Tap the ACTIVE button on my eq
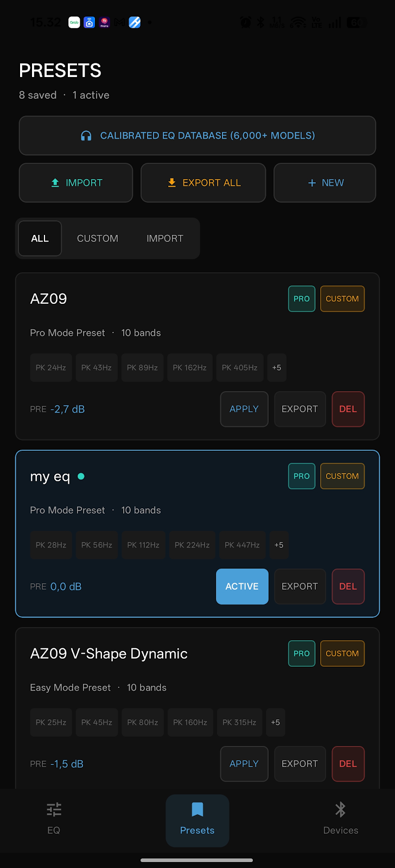Screen dimensions: 395x868 (x=242, y=586)
